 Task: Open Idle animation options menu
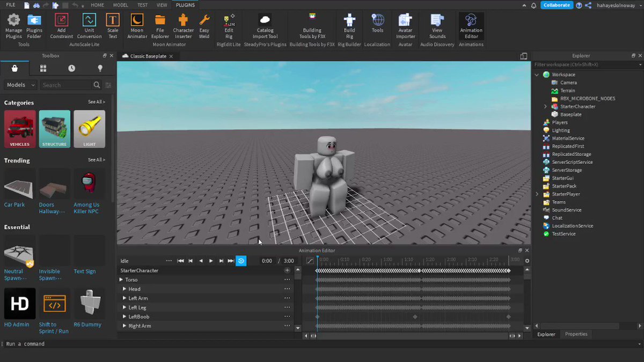tap(169, 261)
